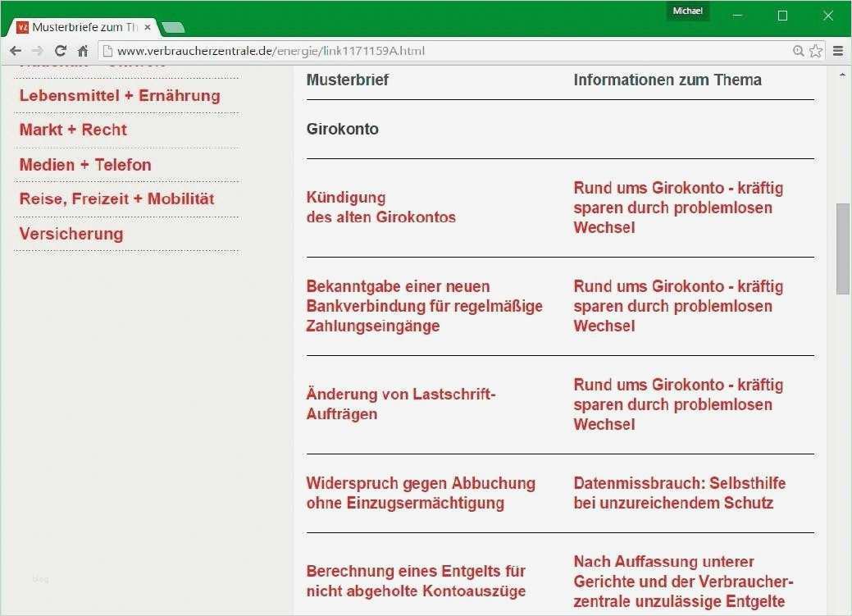Screen dimensions: 852x616
Task: Click the browser back arrow
Action: pyautogui.click(x=16, y=50)
